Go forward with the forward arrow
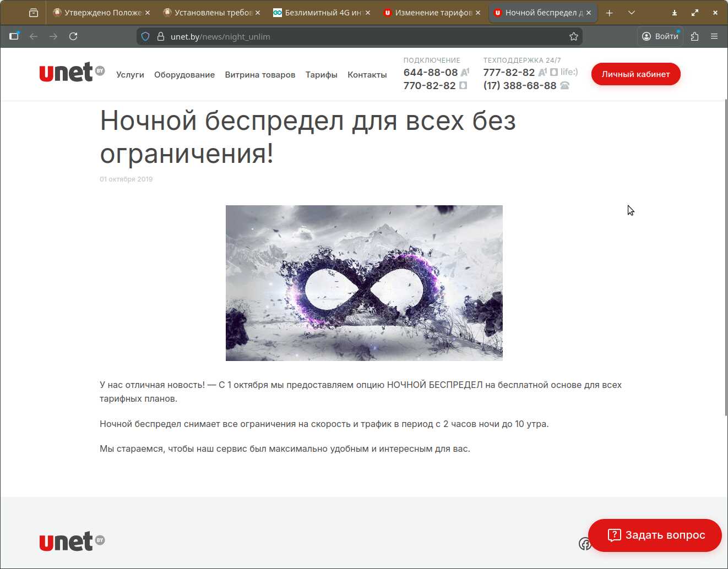The image size is (728, 569). (x=53, y=36)
